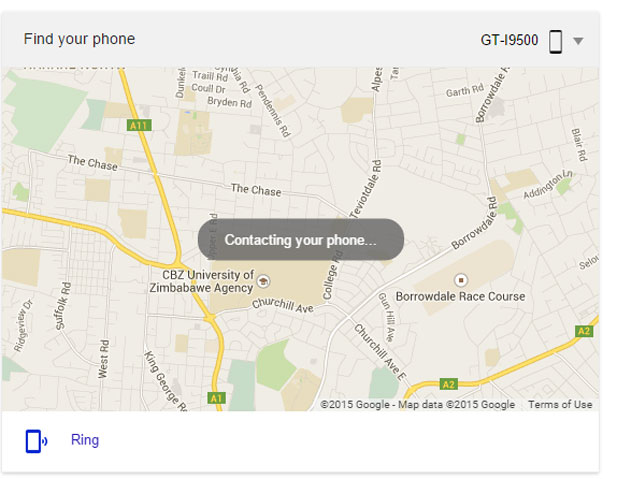The width and height of the screenshot is (617, 479).
Task: Click the Churchill Ave road label
Action: 283,305
